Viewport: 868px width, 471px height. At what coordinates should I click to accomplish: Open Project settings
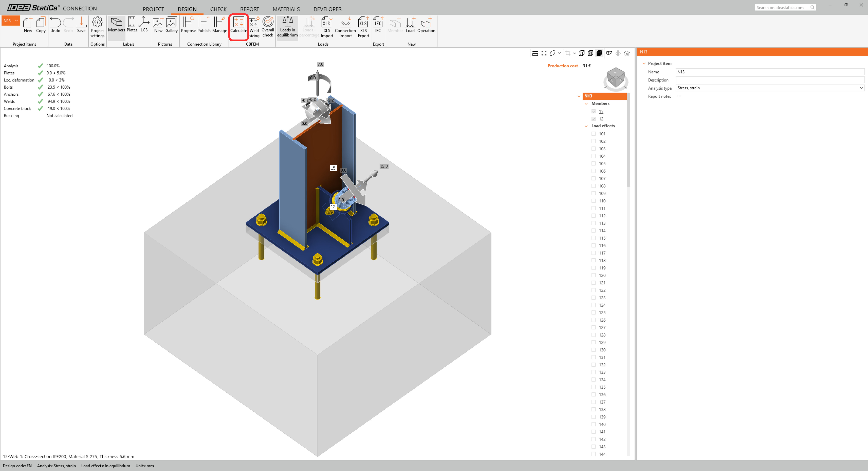97,27
